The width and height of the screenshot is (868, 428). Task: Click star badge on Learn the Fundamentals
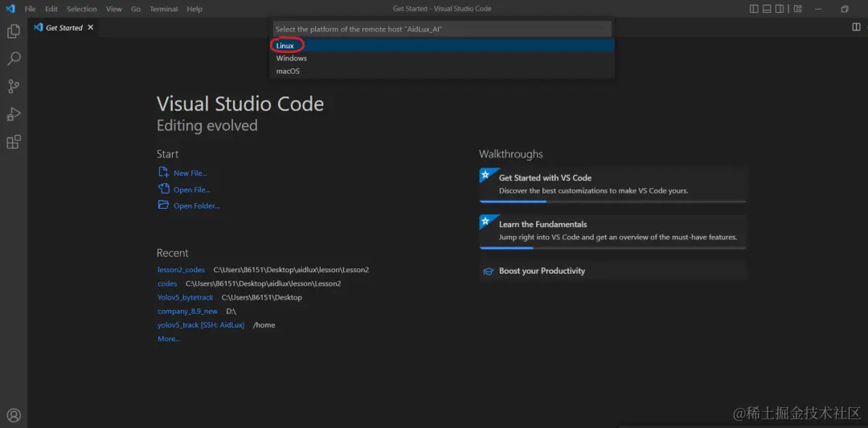coord(485,221)
